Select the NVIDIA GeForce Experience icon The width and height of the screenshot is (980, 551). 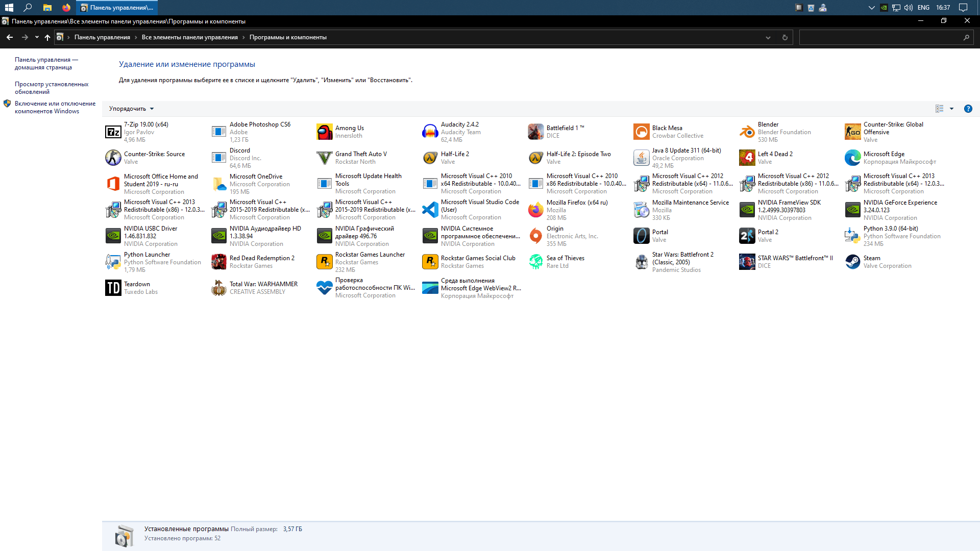coord(853,210)
